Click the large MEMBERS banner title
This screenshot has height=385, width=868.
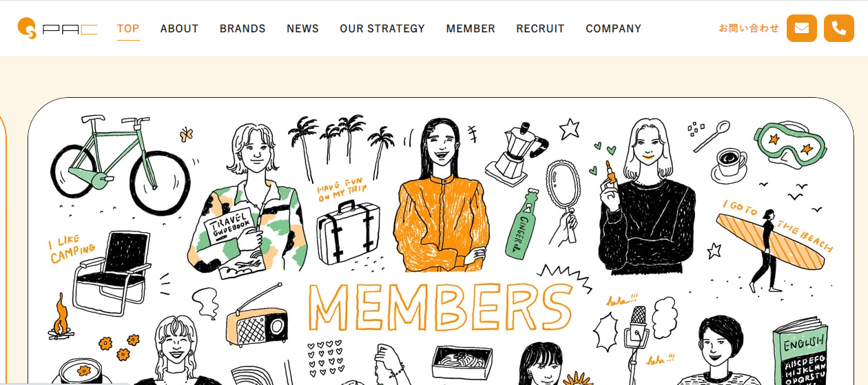click(x=440, y=306)
